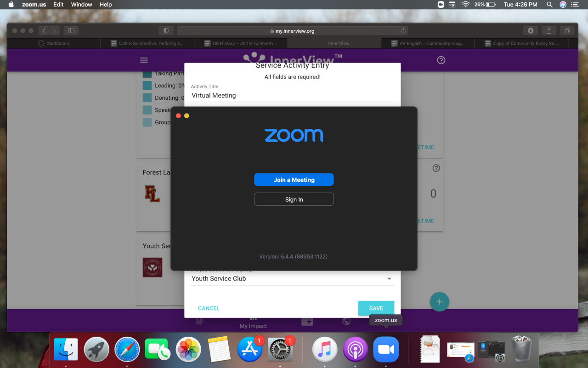This screenshot has height=368, width=588.
Task: Open the App Store from the Dock
Action: point(249,349)
